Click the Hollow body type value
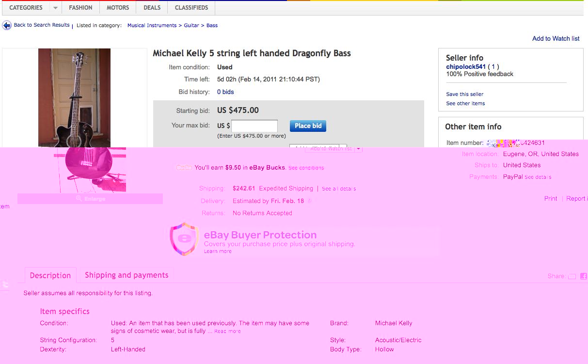Screen dimensions: 588x364 [384, 349]
